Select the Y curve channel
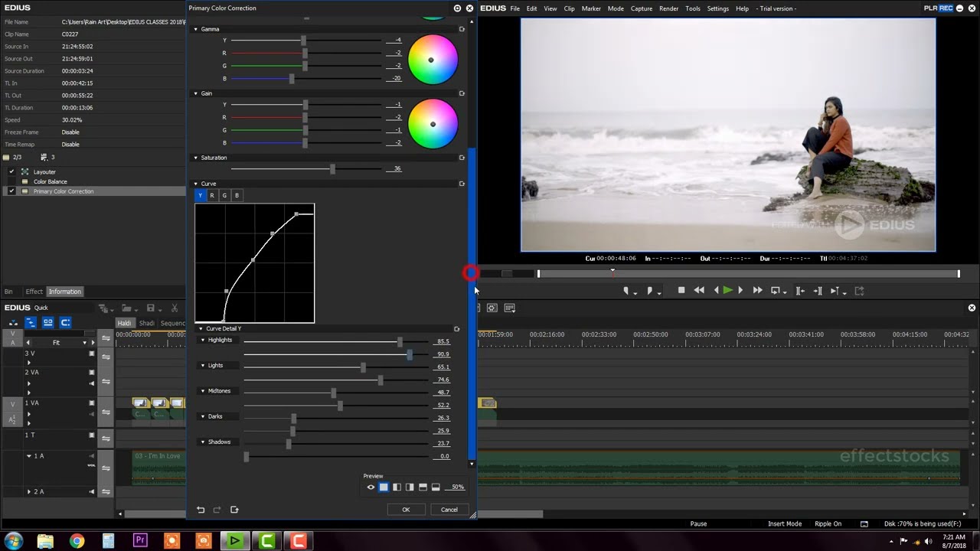The image size is (980, 551). tap(201, 196)
